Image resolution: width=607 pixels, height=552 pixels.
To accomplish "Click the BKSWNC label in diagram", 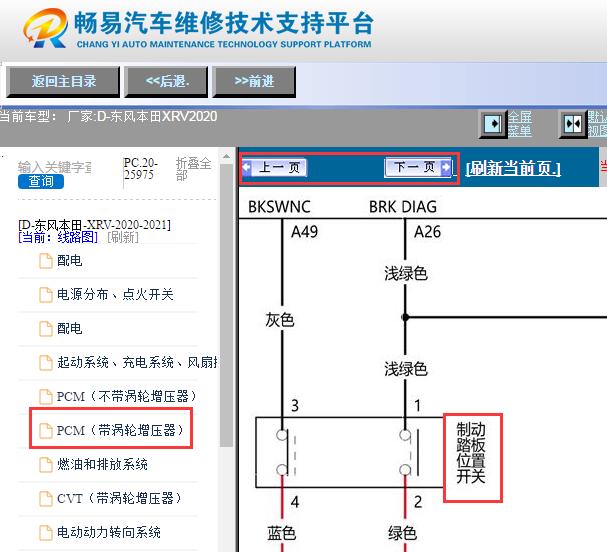I will point(279,207).
